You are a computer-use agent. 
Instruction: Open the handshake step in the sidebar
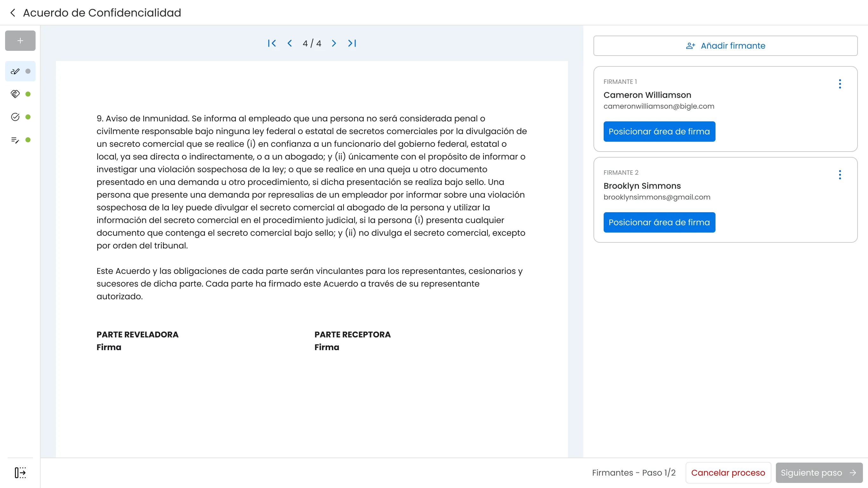point(20,94)
